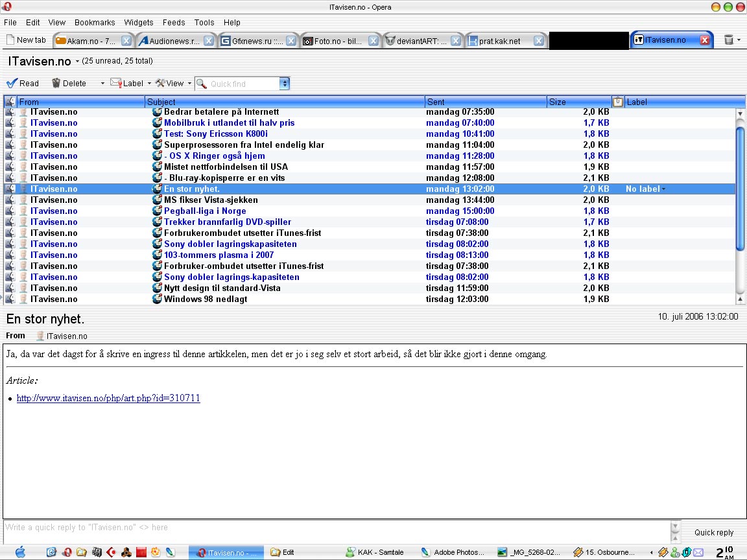The height and width of the screenshot is (560, 747).
Task: Click the mail envelope tray icon
Action: (x=698, y=552)
